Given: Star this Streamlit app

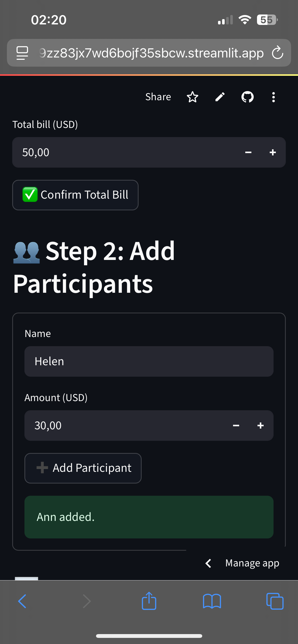Looking at the screenshot, I should 192,97.
